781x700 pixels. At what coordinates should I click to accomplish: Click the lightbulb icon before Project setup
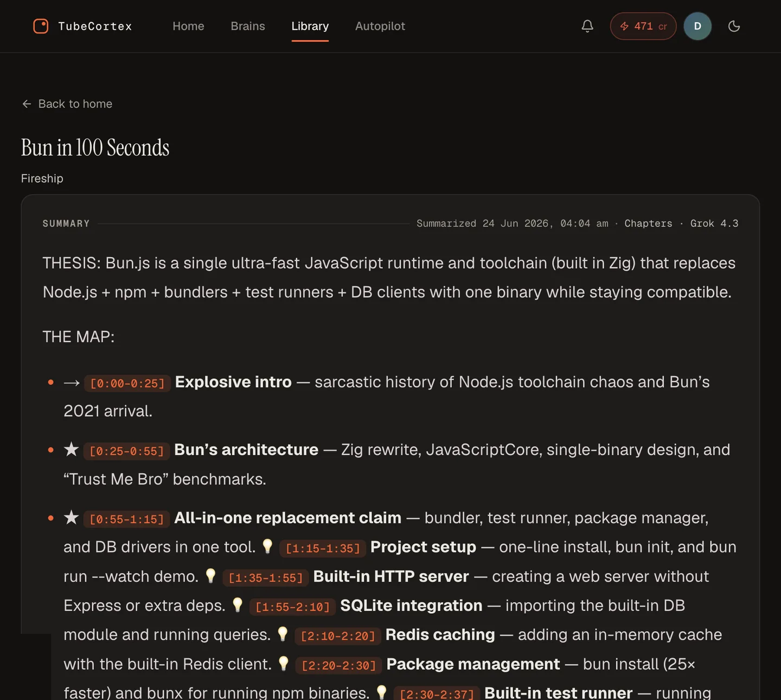click(267, 546)
